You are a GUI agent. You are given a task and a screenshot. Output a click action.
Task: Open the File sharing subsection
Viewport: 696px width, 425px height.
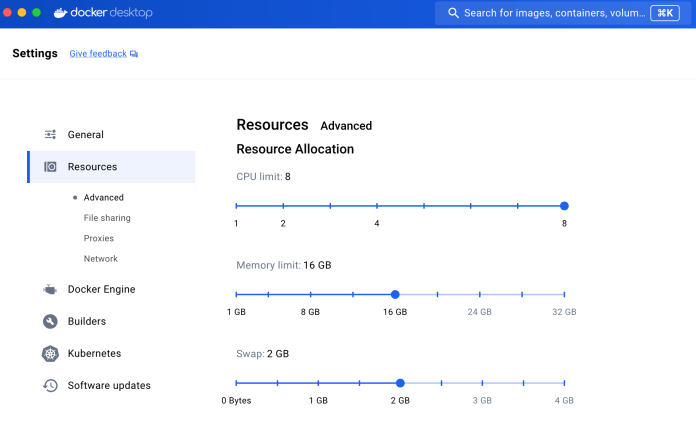(x=107, y=218)
